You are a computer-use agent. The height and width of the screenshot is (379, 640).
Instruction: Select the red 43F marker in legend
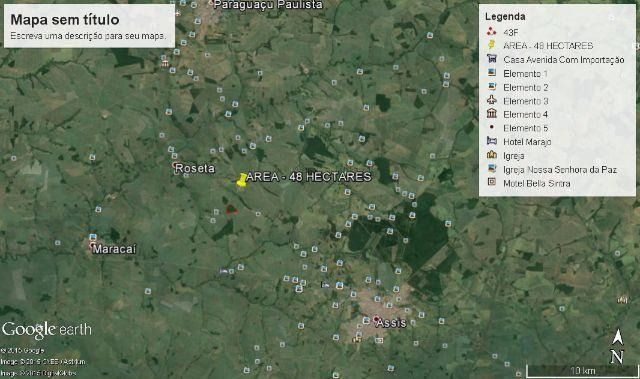491,32
